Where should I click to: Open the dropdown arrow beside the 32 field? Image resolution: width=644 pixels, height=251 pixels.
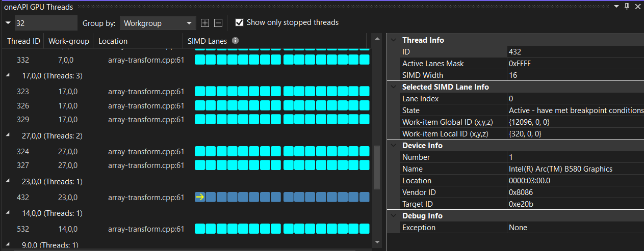pos(8,23)
